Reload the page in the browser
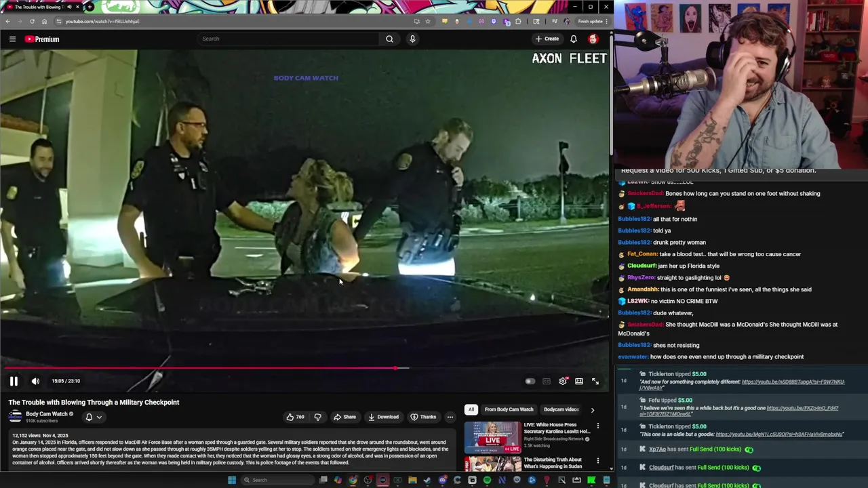 tap(32, 21)
